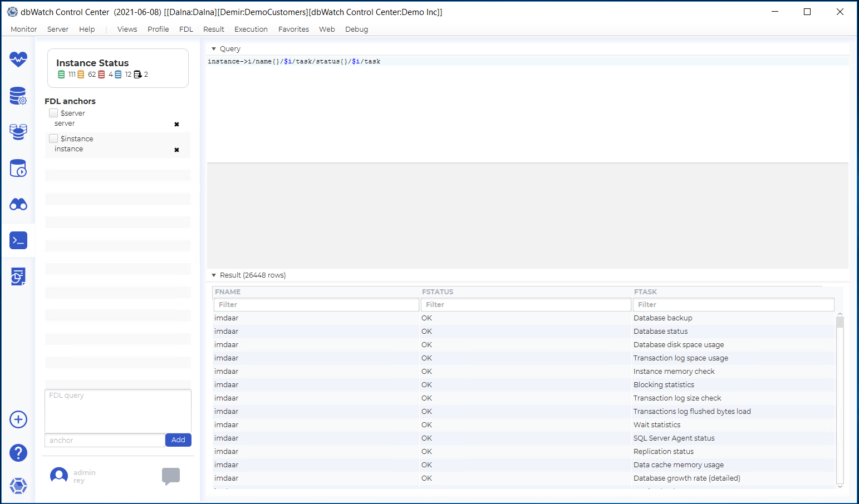Click the orange warning instances status icon

[81, 75]
